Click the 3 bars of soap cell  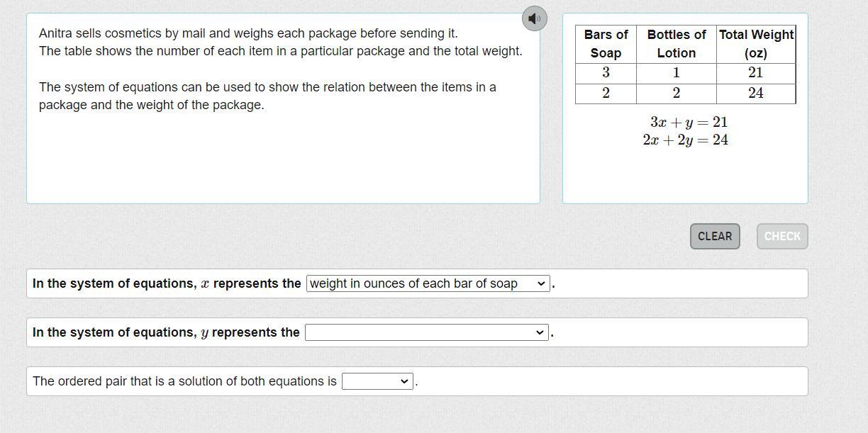(x=606, y=73)
